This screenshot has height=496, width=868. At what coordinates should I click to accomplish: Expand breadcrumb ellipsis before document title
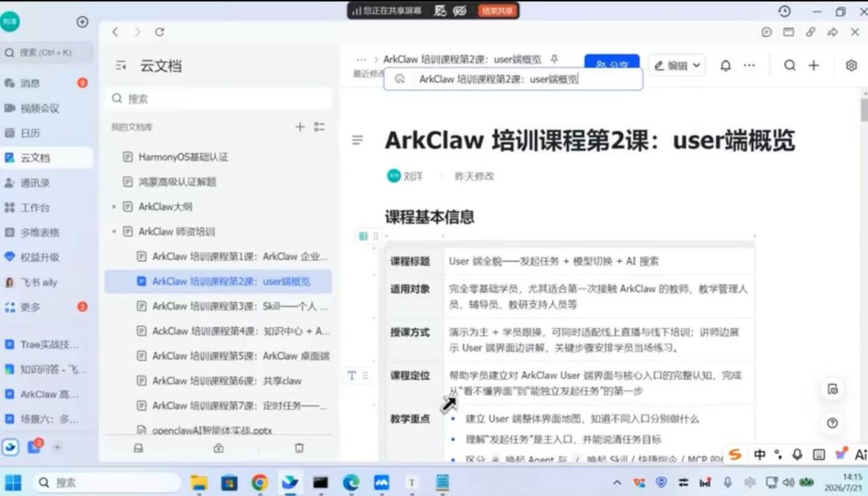click(x=362, y=59)
